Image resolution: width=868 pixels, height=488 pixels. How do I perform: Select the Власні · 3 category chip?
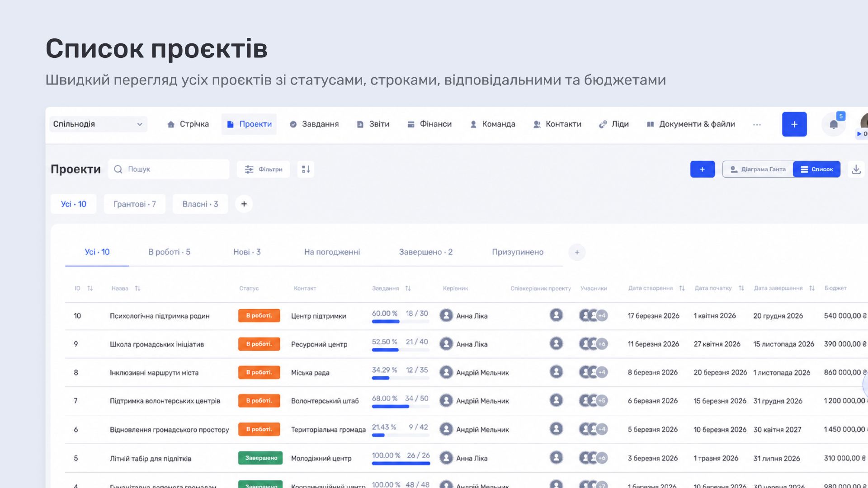200,204
